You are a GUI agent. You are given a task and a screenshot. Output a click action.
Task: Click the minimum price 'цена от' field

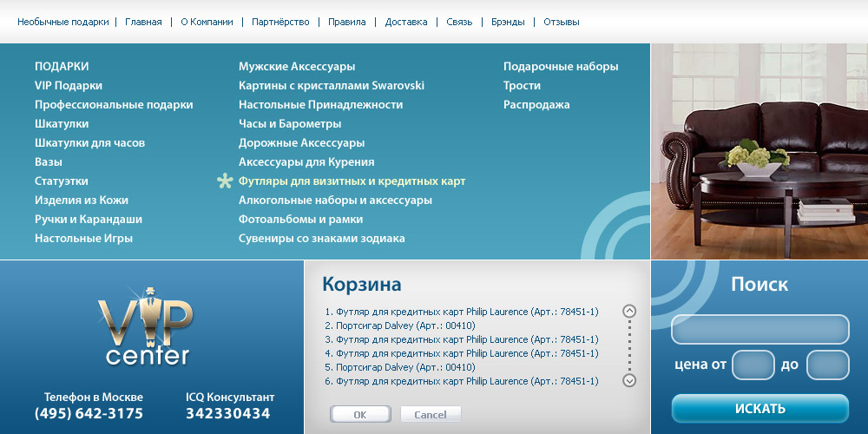pyautogui.click(x=753, y=365)
